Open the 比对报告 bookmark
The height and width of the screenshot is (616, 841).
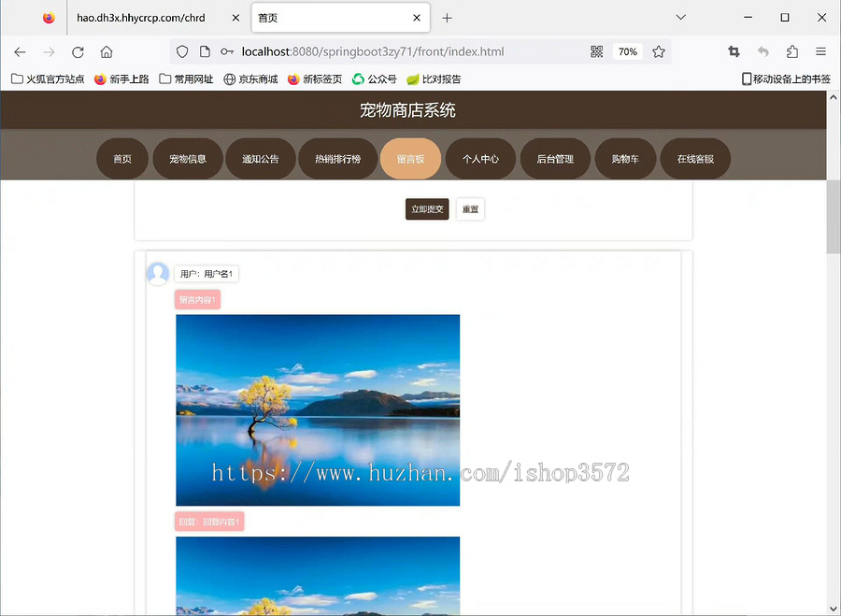tap(434, 79)
